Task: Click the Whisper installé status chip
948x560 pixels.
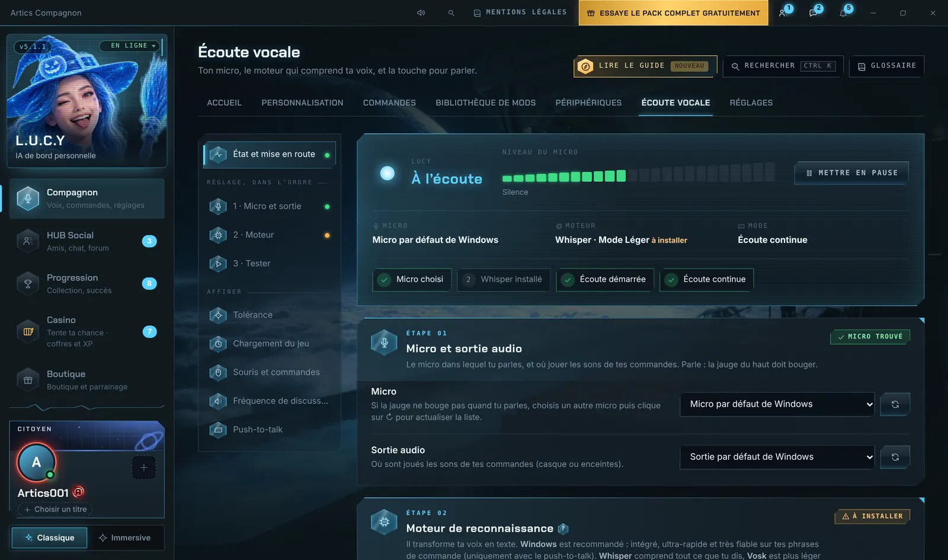Action: [x=504, y=280]
